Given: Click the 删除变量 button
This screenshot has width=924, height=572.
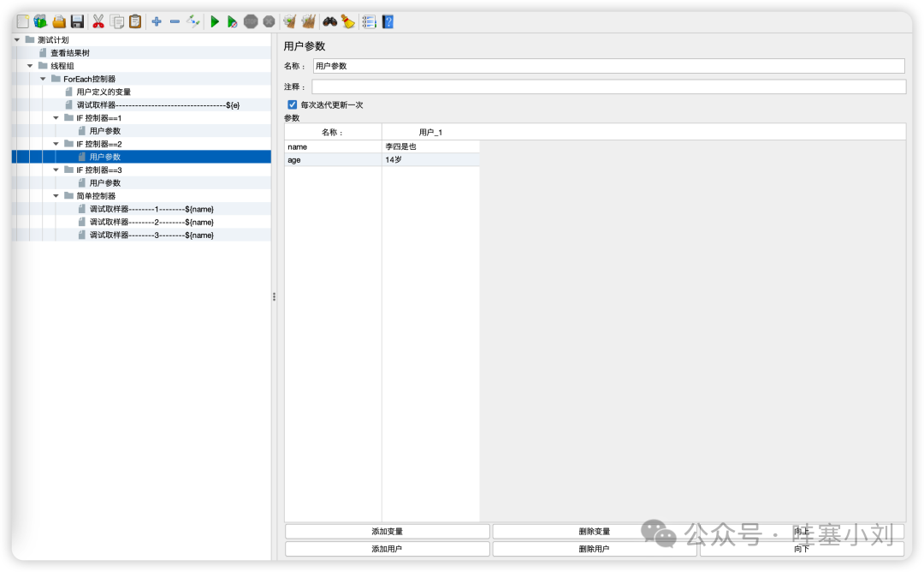Looking at the screenshot, I should point(595,531).
